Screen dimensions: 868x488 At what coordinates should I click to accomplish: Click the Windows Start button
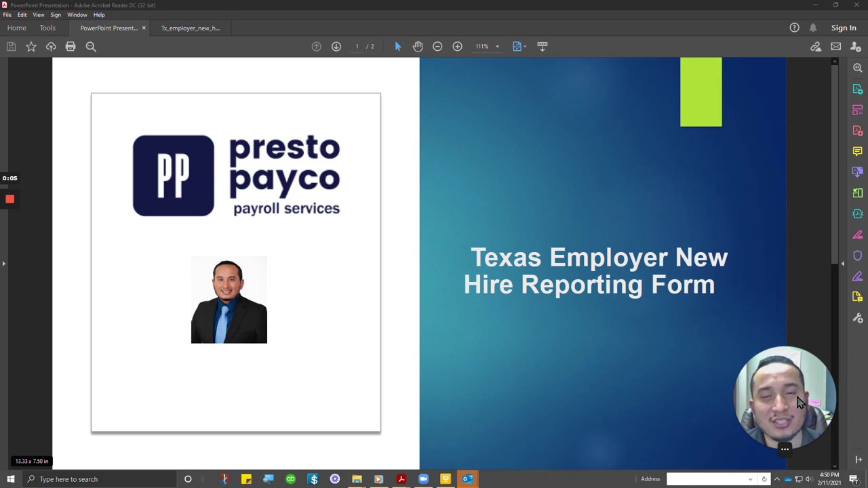coord(11,479)
